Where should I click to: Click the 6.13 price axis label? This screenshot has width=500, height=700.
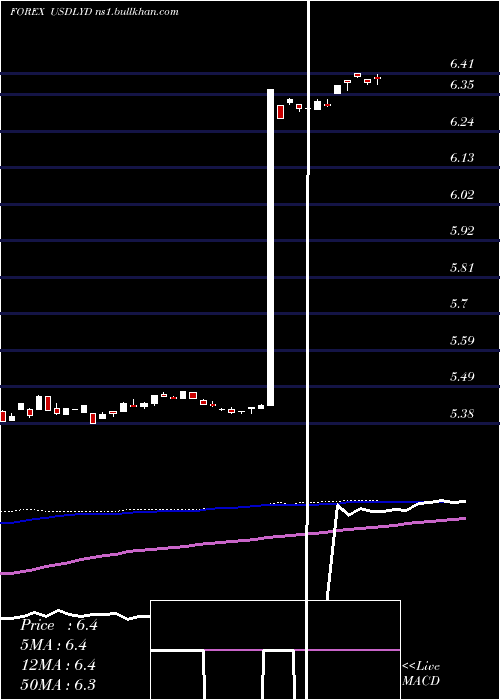coord(462,158)
